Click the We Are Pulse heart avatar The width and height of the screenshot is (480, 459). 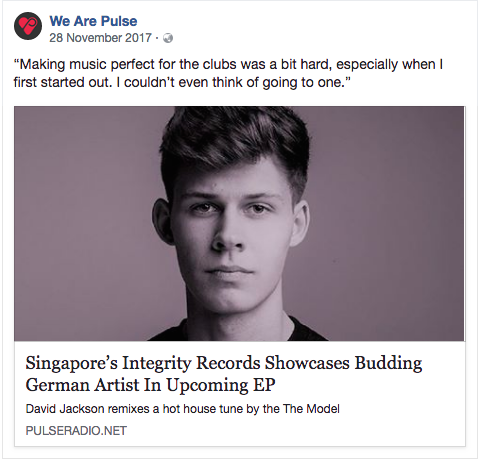point(28,26)
